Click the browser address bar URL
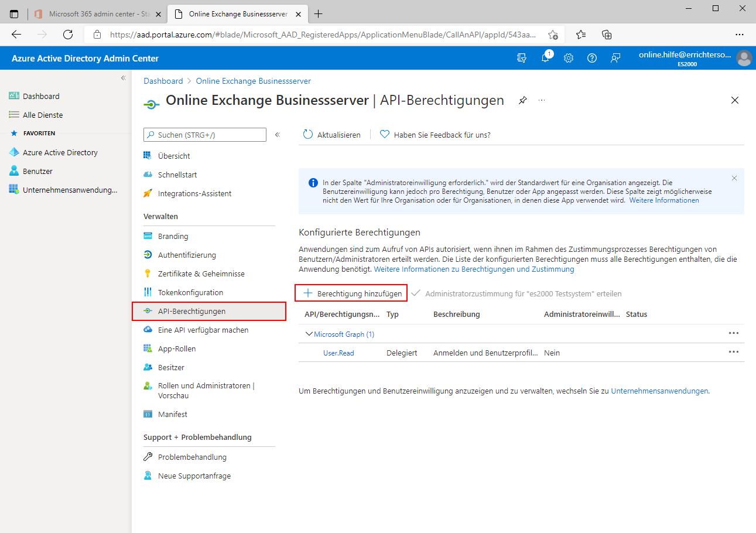Image resolution: width=756 pixels, height=533 pixels. pos(323,35)
